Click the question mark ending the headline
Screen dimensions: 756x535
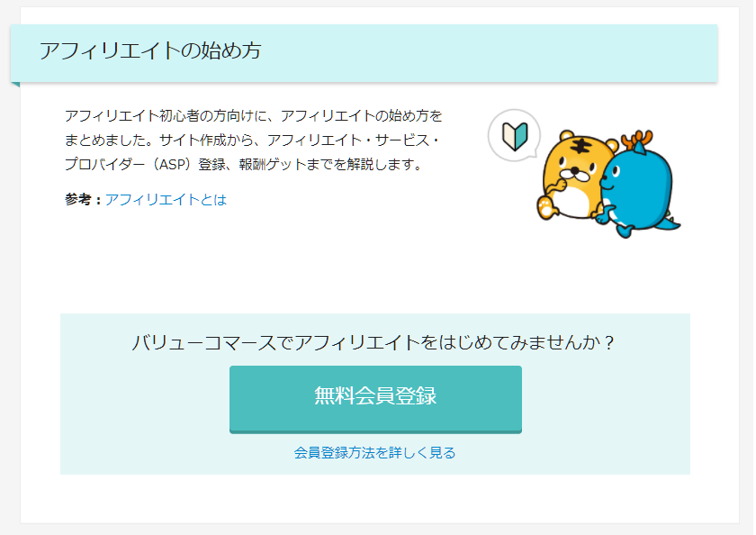[608, 343]
